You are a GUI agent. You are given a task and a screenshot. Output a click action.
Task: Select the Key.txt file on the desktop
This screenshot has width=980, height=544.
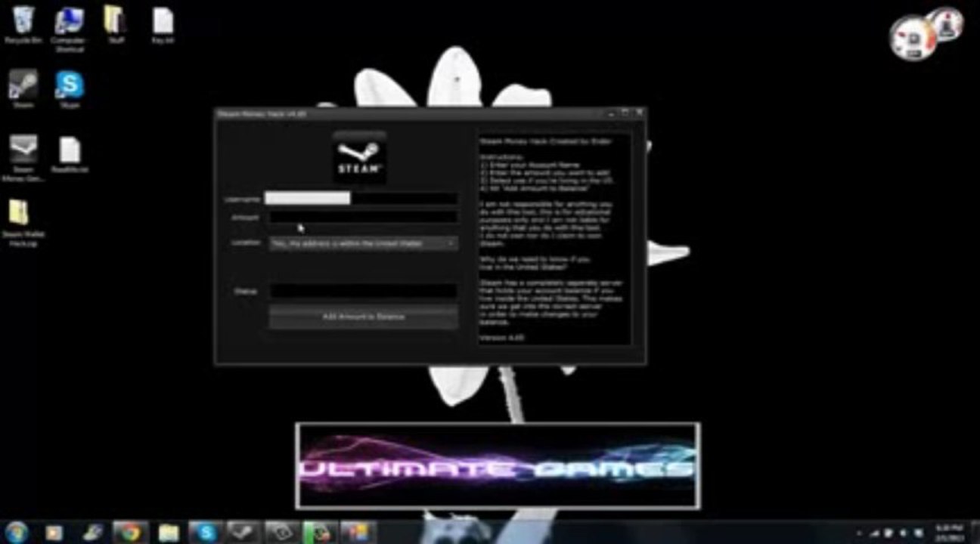pos(163,24)
